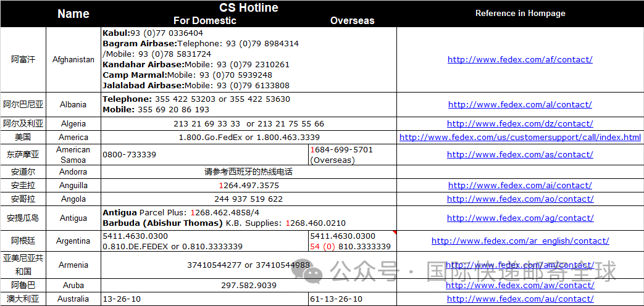Select the Jalalabad Airbase mobile line
This screenshot has height=306, width=644.
pos(196,86)
